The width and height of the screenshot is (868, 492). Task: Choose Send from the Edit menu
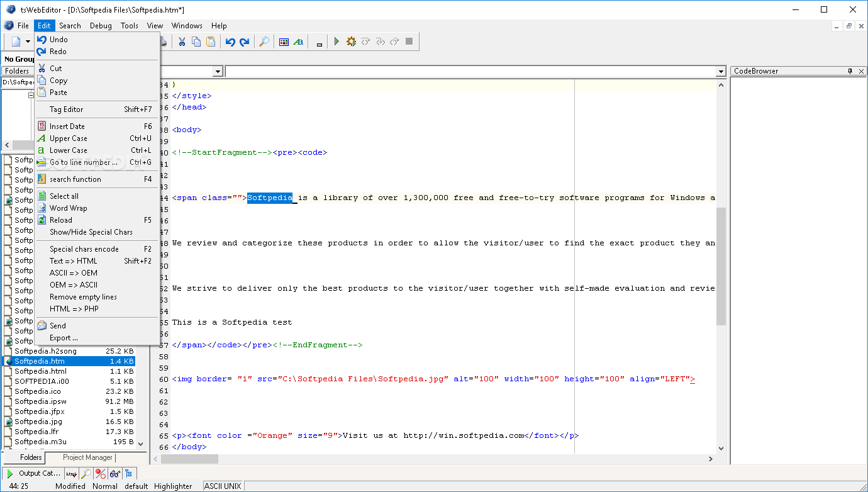click(x=97, y=326)
